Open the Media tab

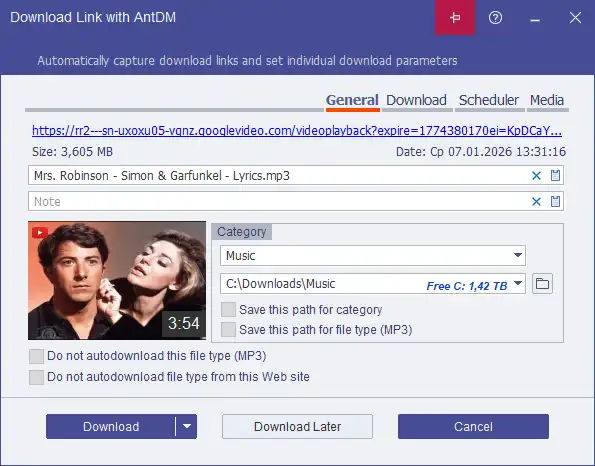tap(547, 101)
